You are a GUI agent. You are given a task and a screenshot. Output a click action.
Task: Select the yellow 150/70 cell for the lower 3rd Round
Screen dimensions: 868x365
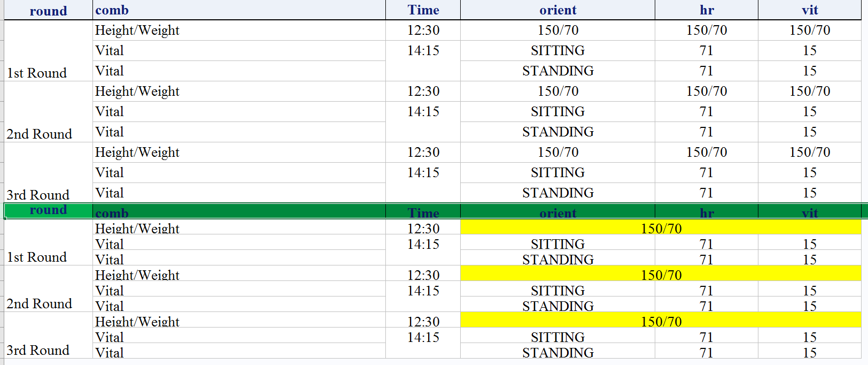click(x=661, y=322)
